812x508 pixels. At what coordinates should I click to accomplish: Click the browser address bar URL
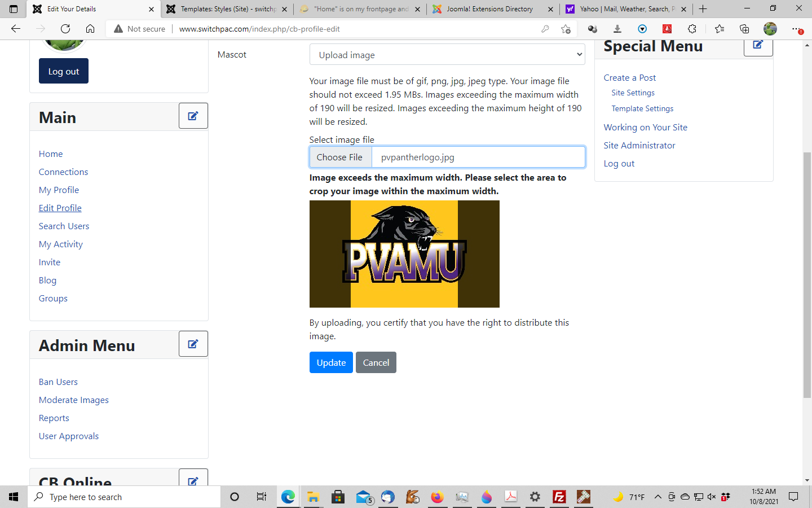(x=259, y=29)
